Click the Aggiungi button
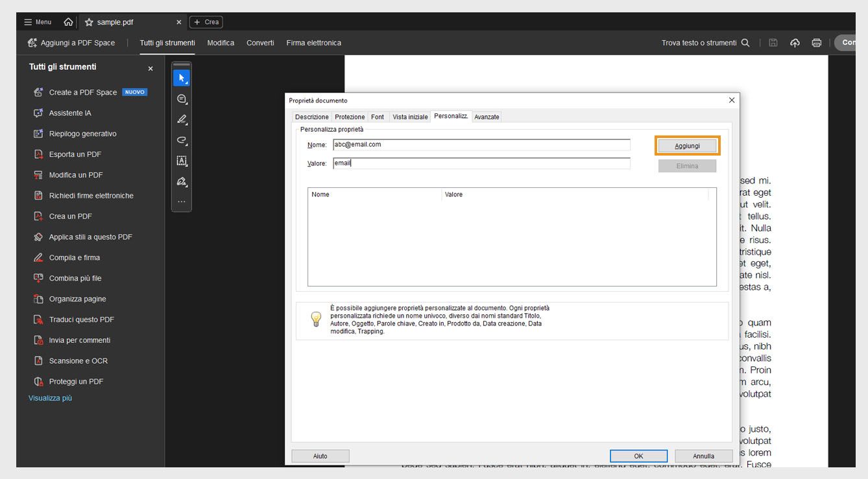Image resolution: width=868 pixels, height=479 pixels. coord(687,146)
